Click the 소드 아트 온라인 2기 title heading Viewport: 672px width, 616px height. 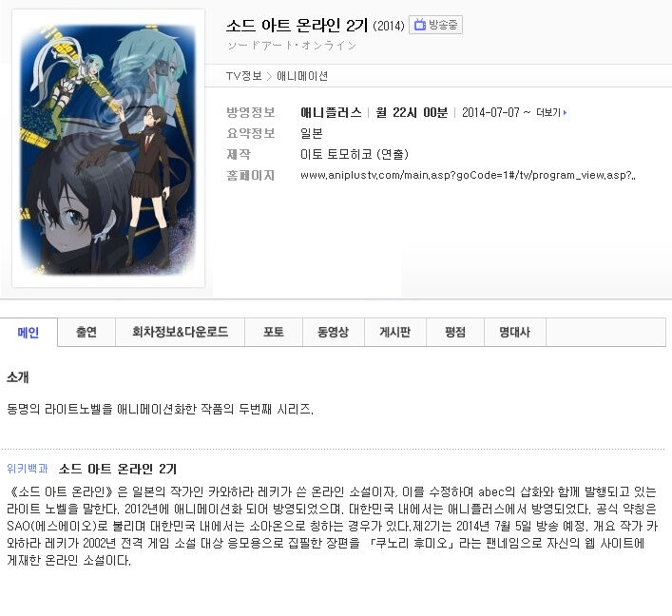coord(297,26)
